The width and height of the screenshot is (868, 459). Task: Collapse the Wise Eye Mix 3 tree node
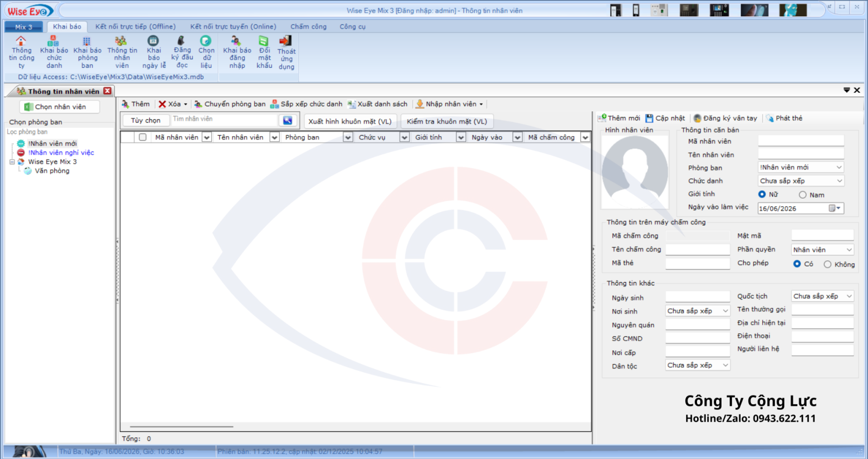(12, 162)
